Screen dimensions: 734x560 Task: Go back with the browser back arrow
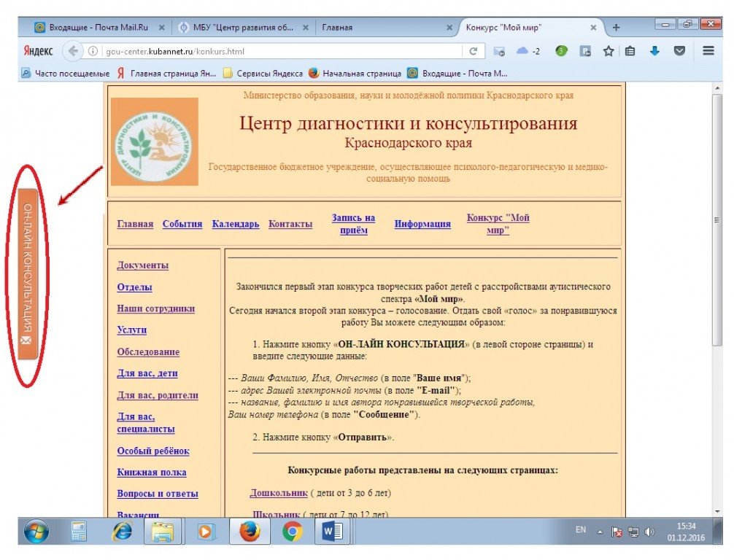pos(73,51)
